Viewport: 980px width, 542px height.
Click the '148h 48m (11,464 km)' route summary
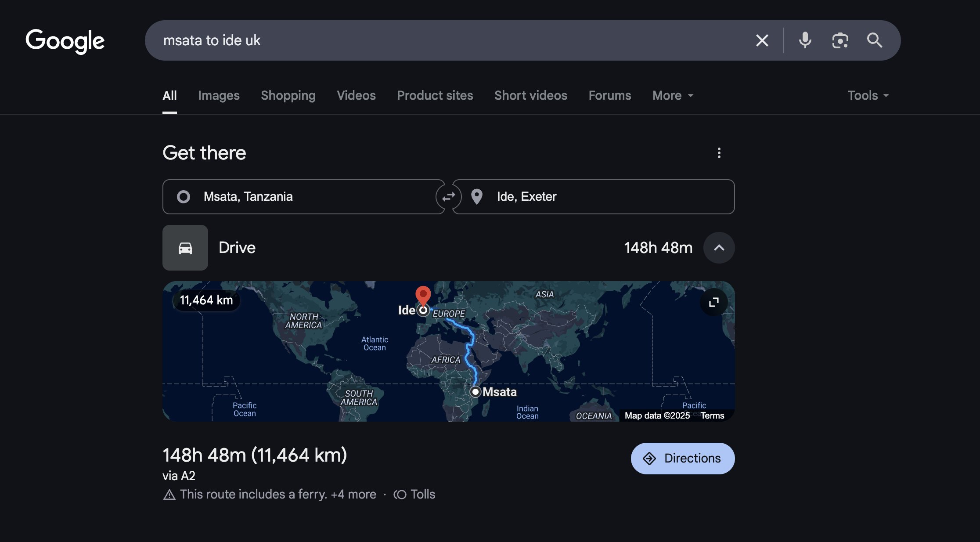coord(255,455)
